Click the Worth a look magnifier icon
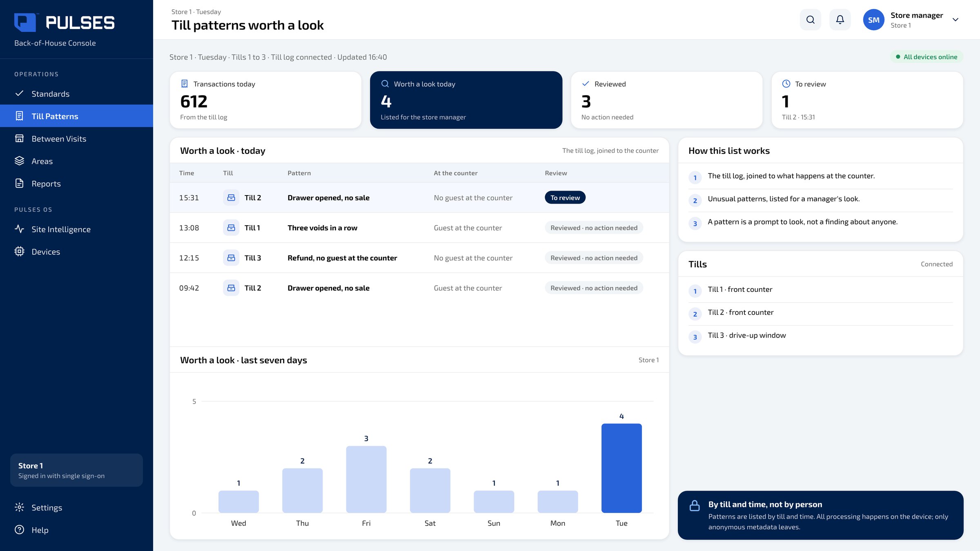Viewport: 980px width, 551px height. click(x=385, y=84)
